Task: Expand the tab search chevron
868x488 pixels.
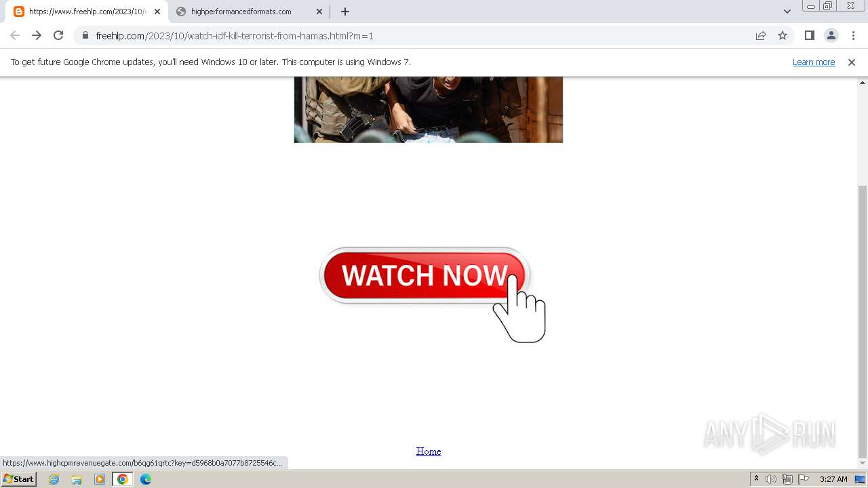Action: [787, 12]
